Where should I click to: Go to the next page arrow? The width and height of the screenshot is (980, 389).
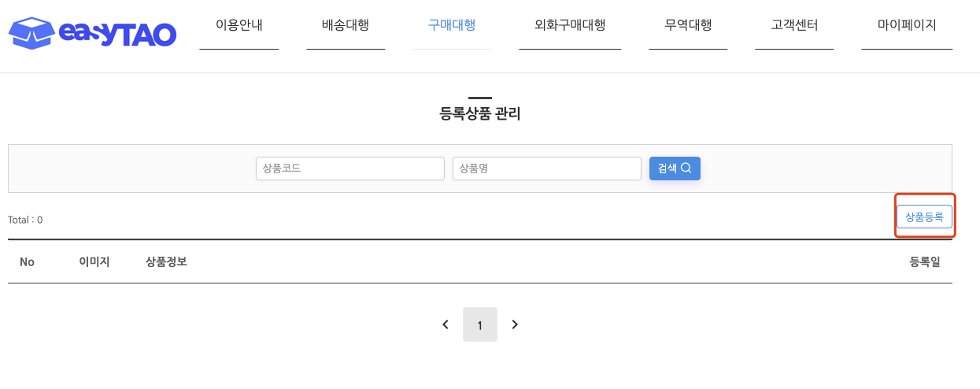[x=515, y=324]
